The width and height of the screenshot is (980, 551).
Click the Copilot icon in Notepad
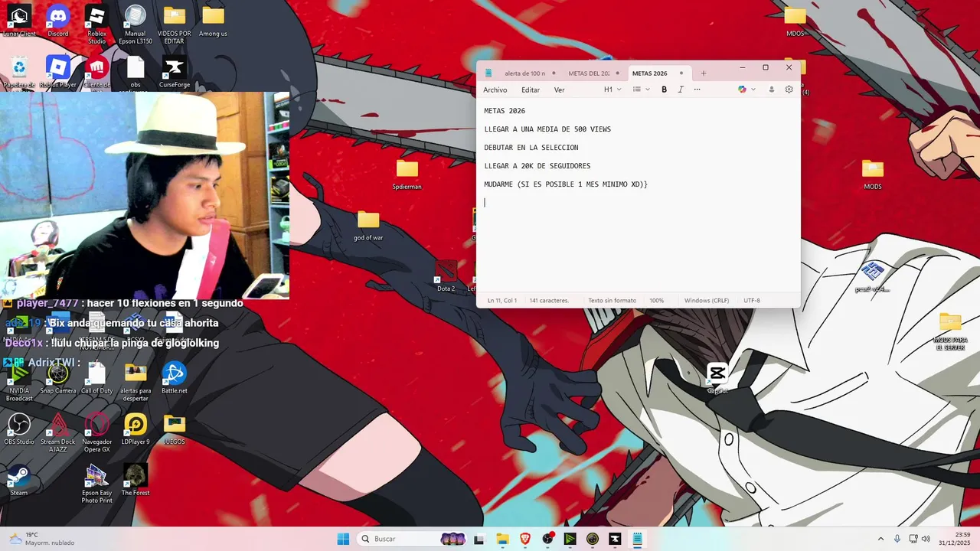pyautogui.click(x=742, y=90)
